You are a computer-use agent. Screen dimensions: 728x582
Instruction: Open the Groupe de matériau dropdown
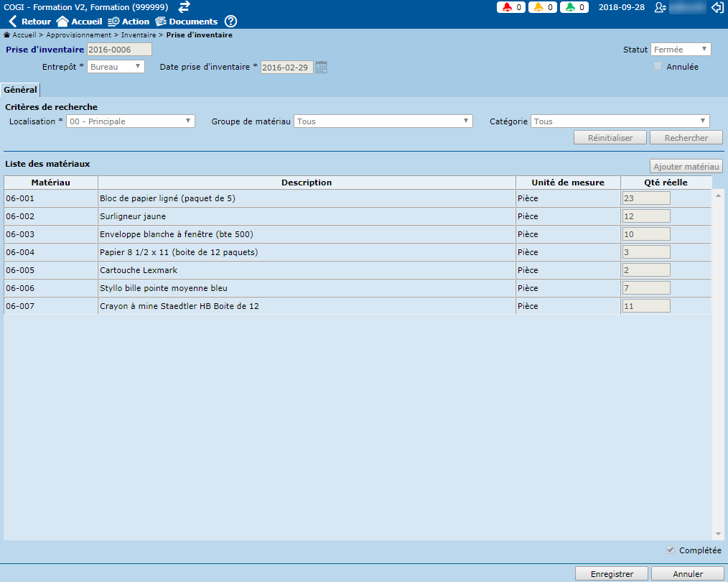tap(383, 121)
